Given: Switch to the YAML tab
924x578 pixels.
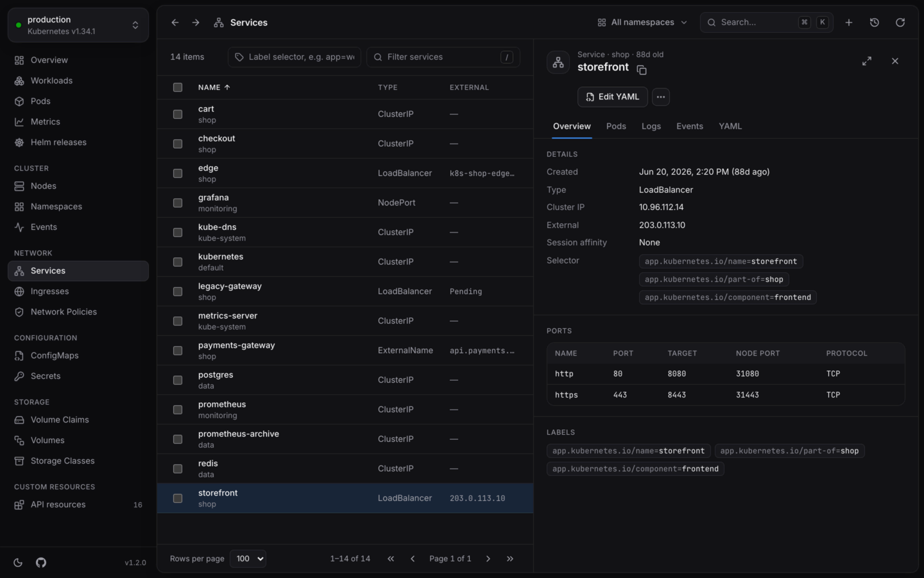Looking at the screenshot, I should 730,127.
